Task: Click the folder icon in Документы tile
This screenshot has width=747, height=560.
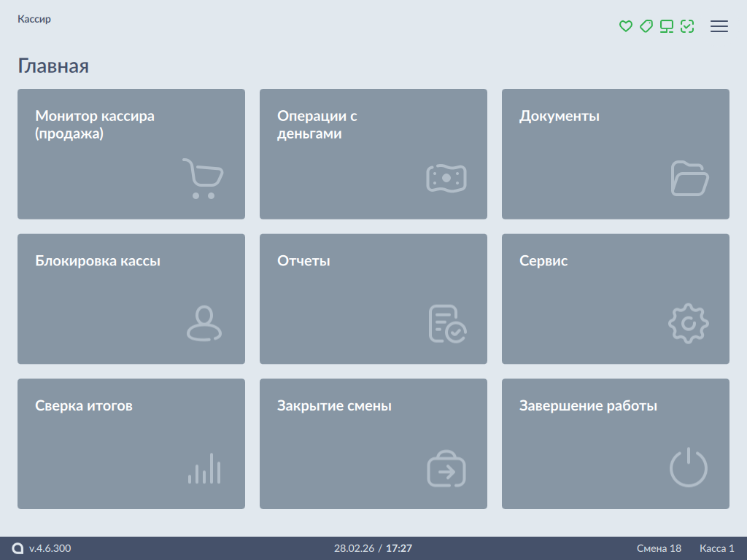Action: tap(689, 179)
